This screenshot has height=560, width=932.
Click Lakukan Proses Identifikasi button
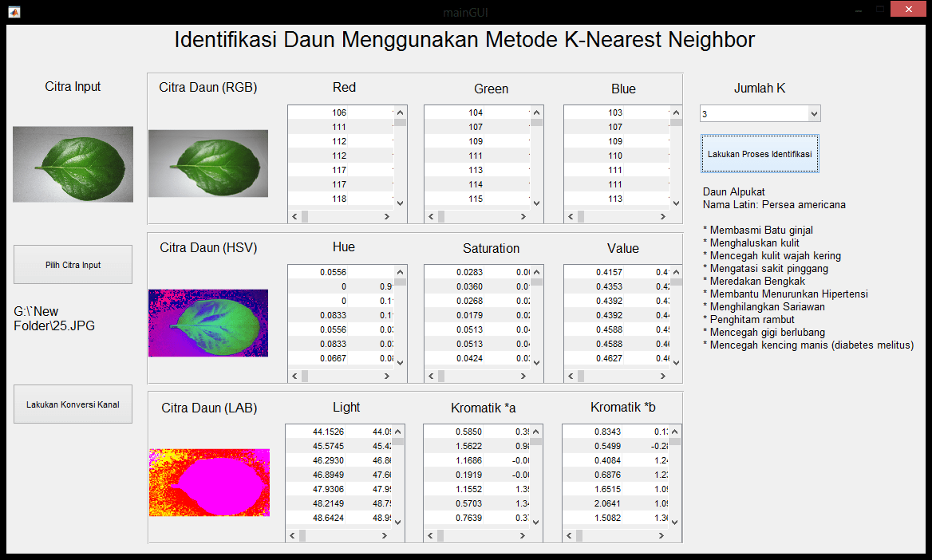click(760, 154)
